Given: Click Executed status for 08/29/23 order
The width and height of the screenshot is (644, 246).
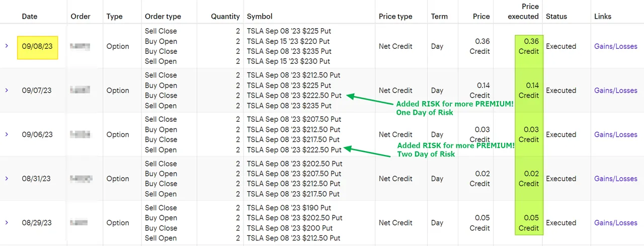Looking at the screenshot, I should 561,223.
